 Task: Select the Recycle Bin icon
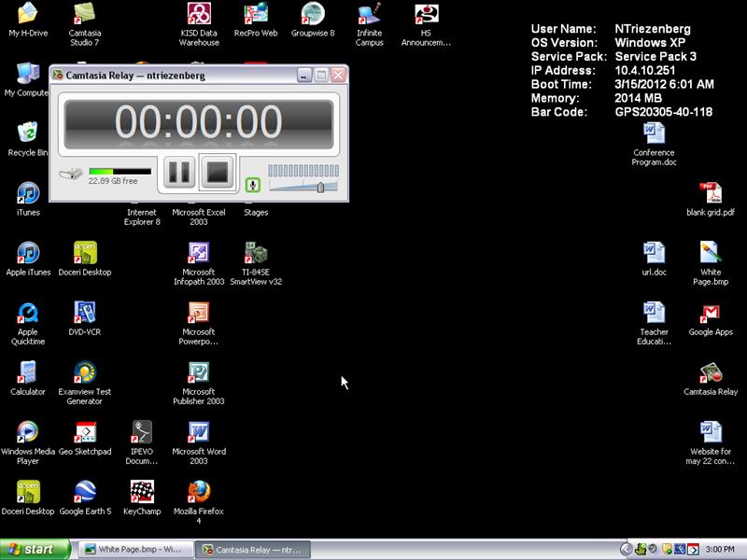[x=27, y=138]
